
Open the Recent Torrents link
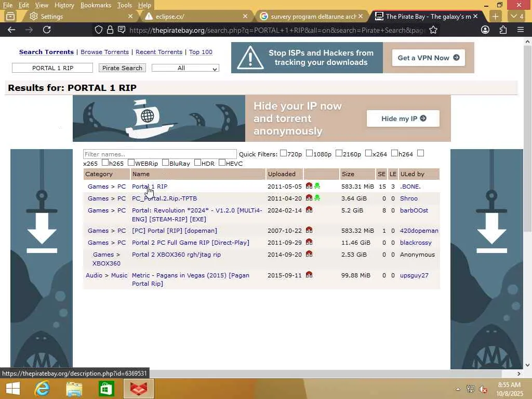click(x=159, y=52)
